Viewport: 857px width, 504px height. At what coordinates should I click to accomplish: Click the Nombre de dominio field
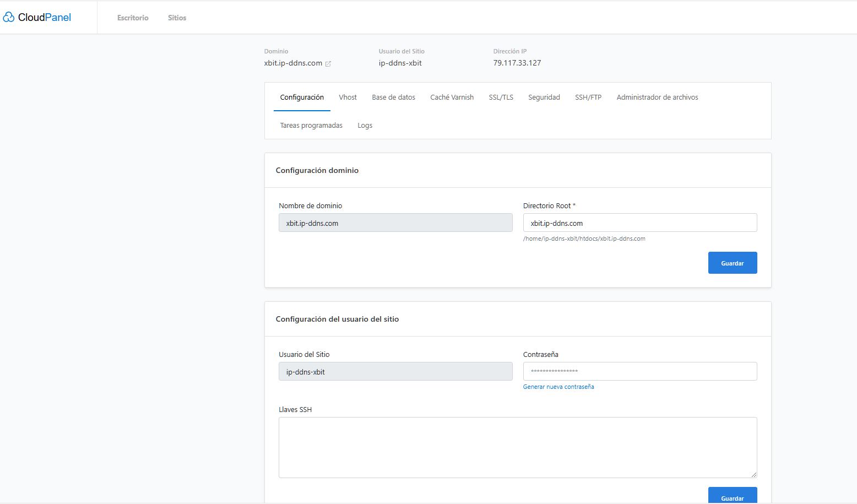395,223
